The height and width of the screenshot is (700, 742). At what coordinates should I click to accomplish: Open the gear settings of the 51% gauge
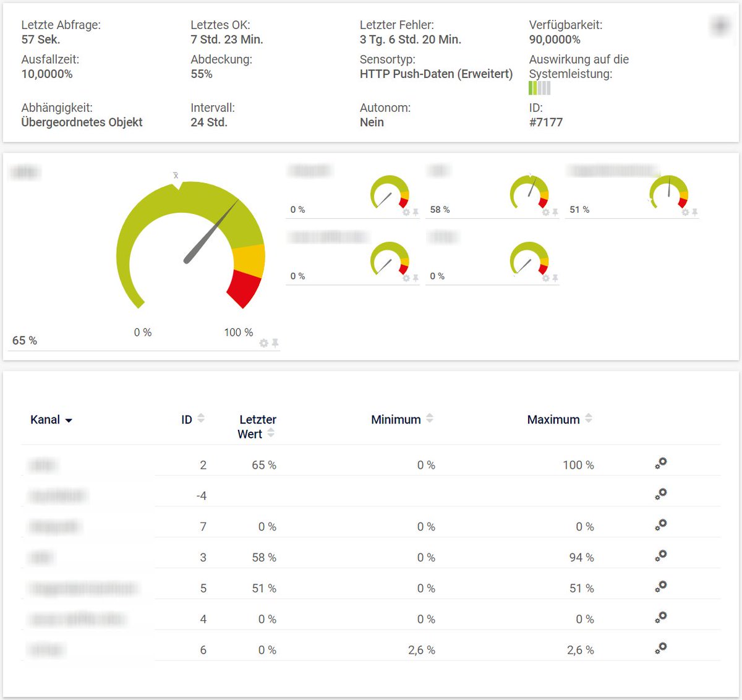tap(685, 212)
